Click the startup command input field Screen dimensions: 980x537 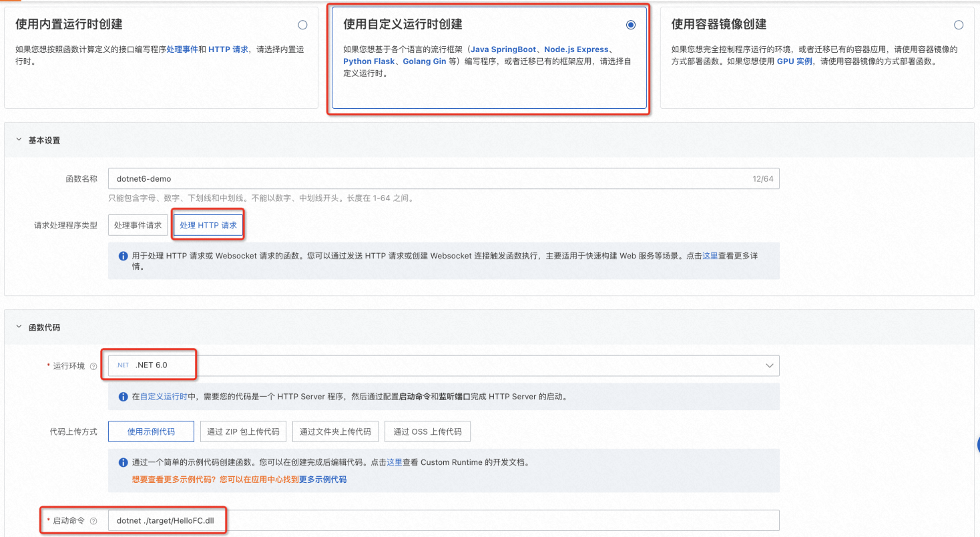[443, 520]
